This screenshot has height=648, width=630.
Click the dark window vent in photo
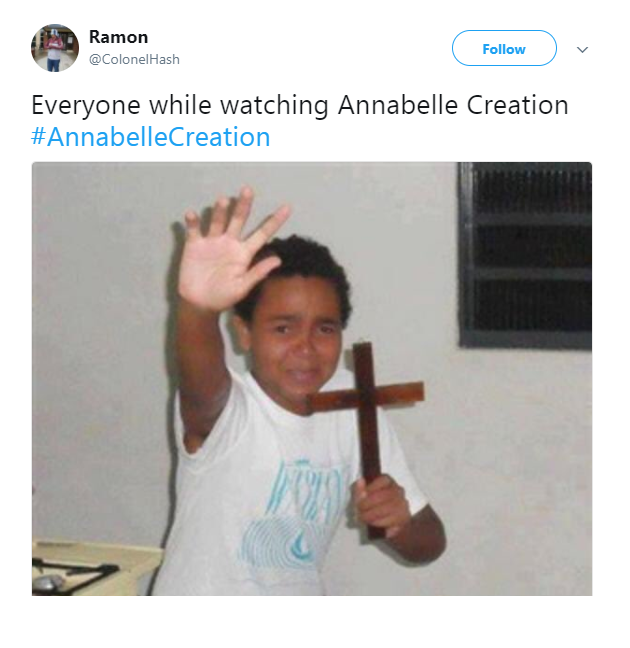[525, 255]
